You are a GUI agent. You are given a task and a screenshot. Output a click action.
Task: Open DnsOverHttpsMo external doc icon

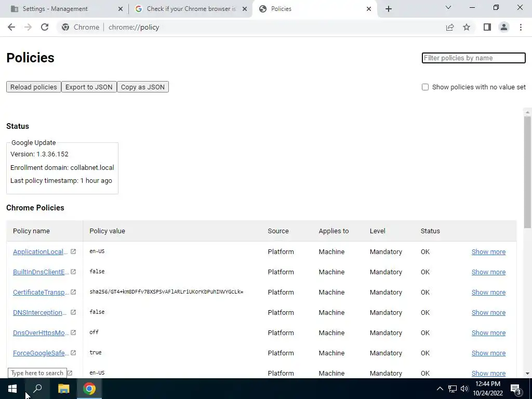pyautogui.click(x=73, y=332)
